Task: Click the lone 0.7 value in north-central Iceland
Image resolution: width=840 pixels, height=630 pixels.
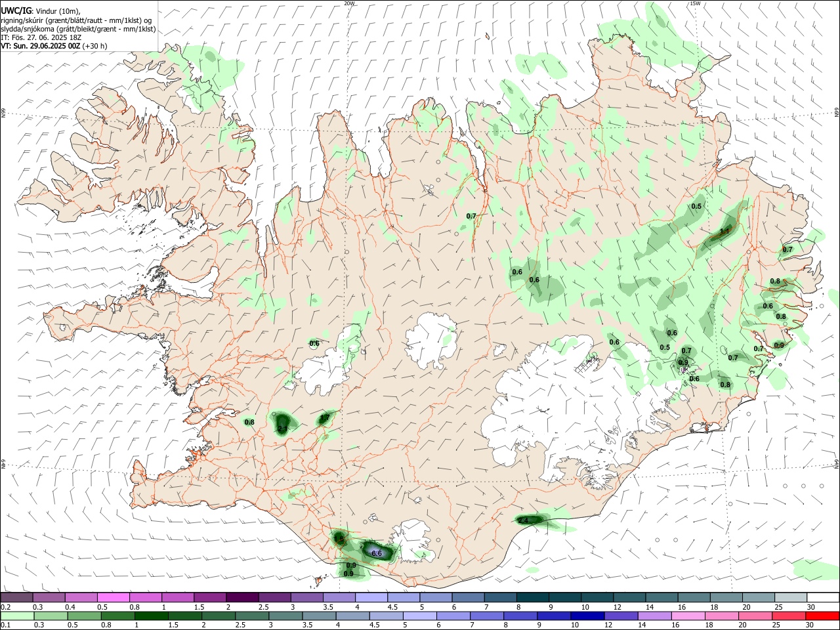Action: 471,216
